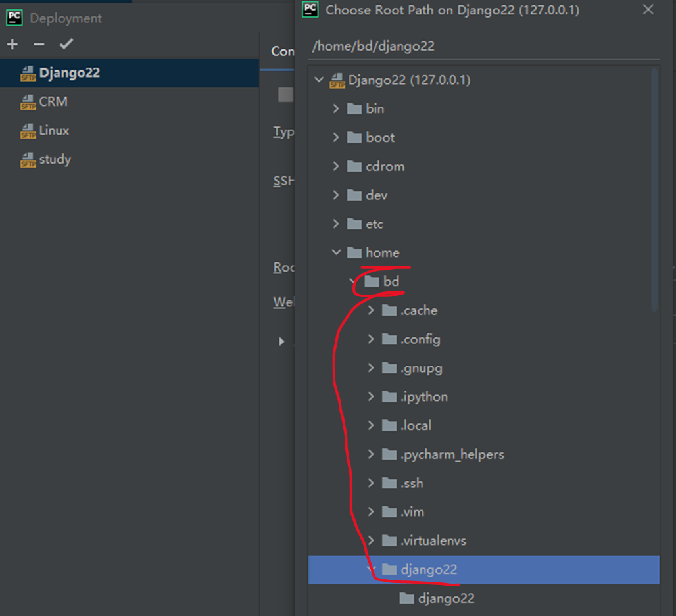
Task: Select the nested django22 subfolder
Action: pos(446,598)
